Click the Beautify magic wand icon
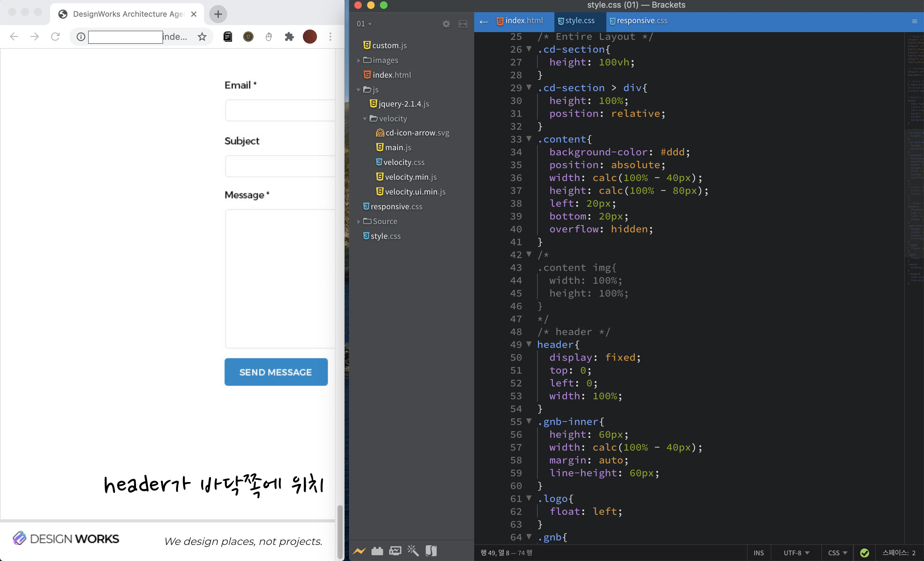The width and height of the screenshot is (924, 561). 413,551
